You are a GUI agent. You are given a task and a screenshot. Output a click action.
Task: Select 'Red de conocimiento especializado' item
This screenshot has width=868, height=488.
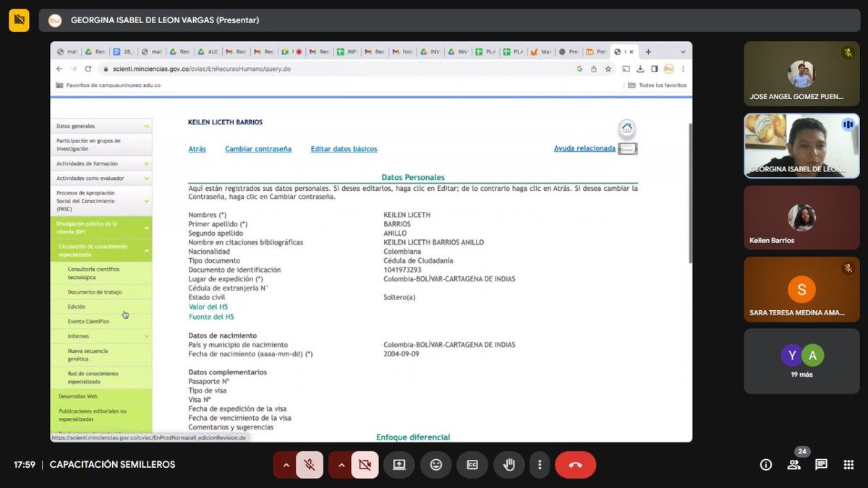101,377
